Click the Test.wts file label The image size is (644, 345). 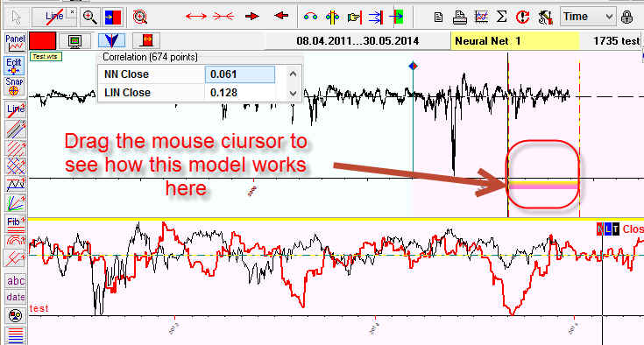pyautogui.click(x=46, y=57)
